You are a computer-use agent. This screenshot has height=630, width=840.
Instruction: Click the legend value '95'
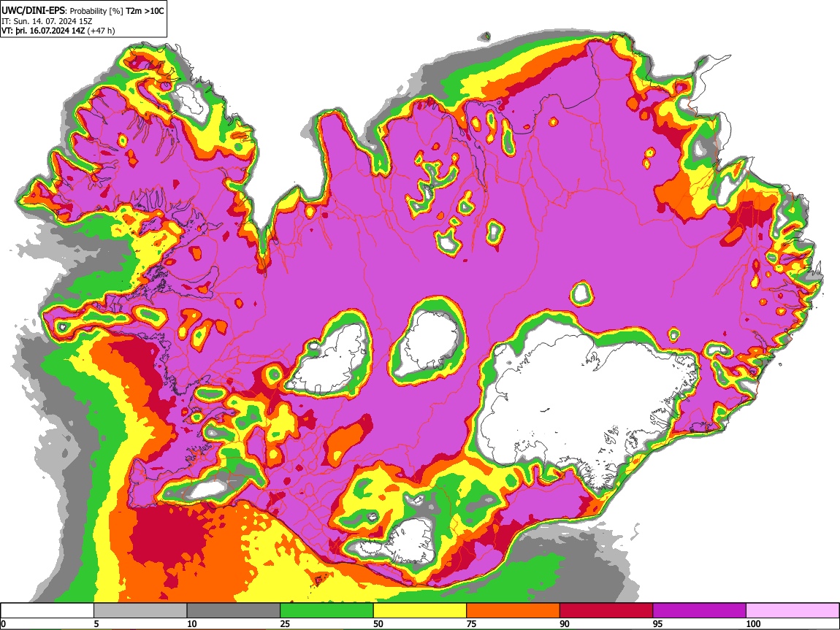pyautogui.click(x=658, y=623)
